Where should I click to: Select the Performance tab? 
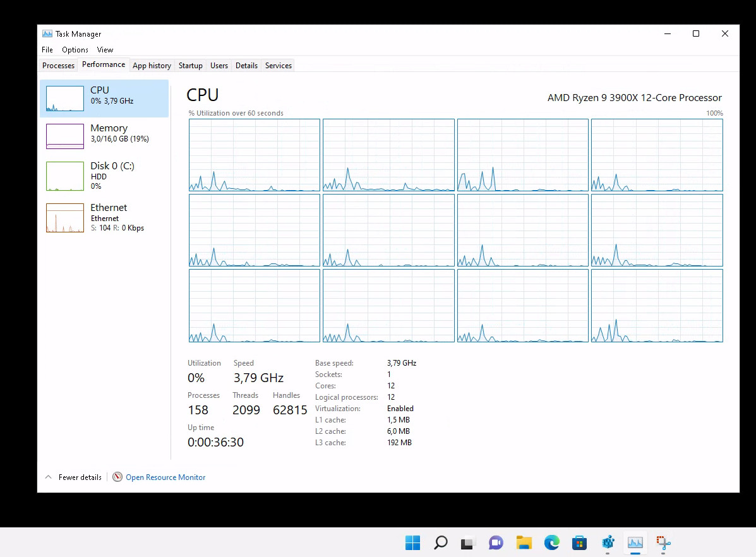tap(103, 64)
